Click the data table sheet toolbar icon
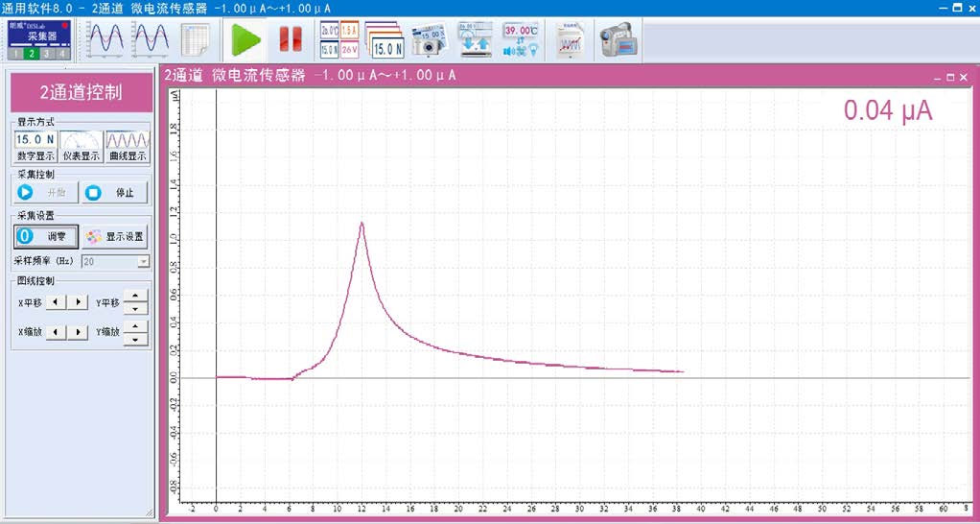 (196, 39)
